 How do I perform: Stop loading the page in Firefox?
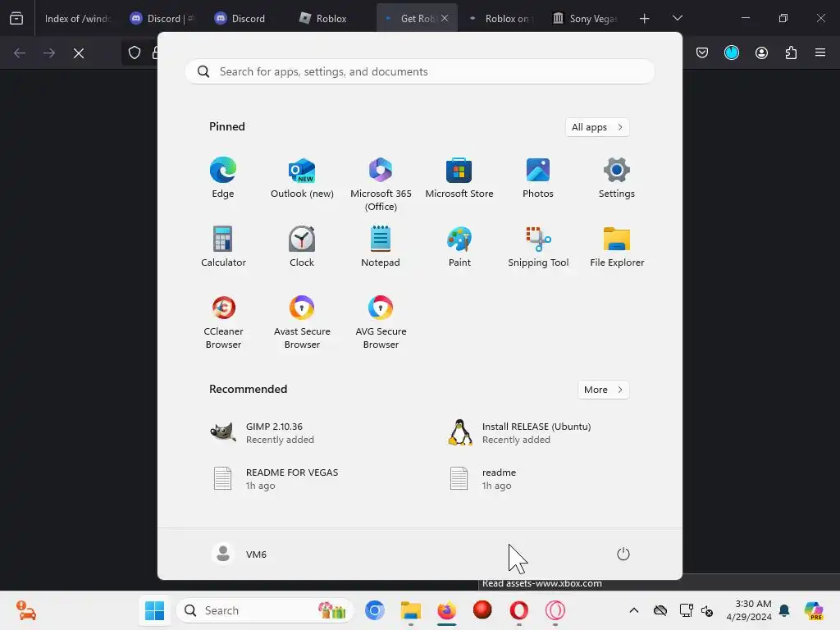point(79,53)
